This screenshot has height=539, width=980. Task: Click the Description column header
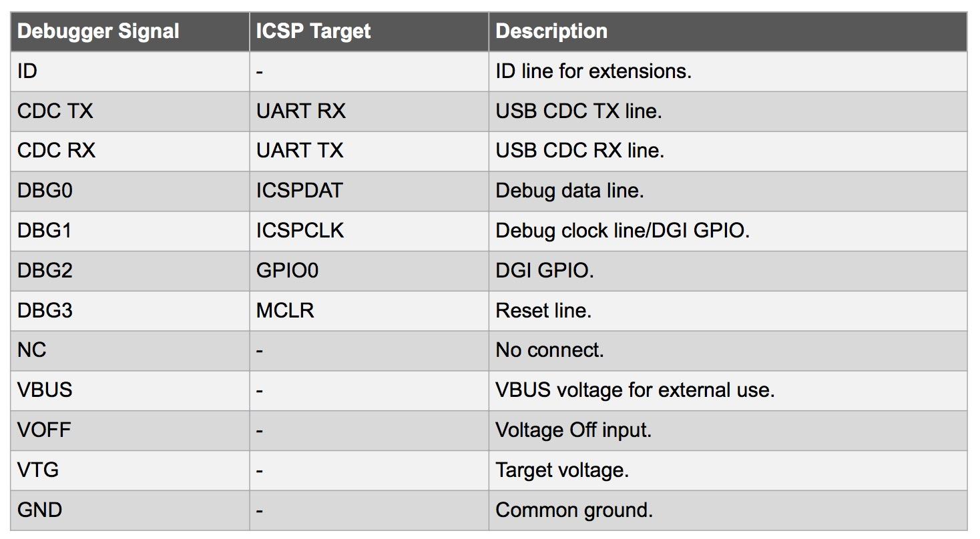click(551, 31)
